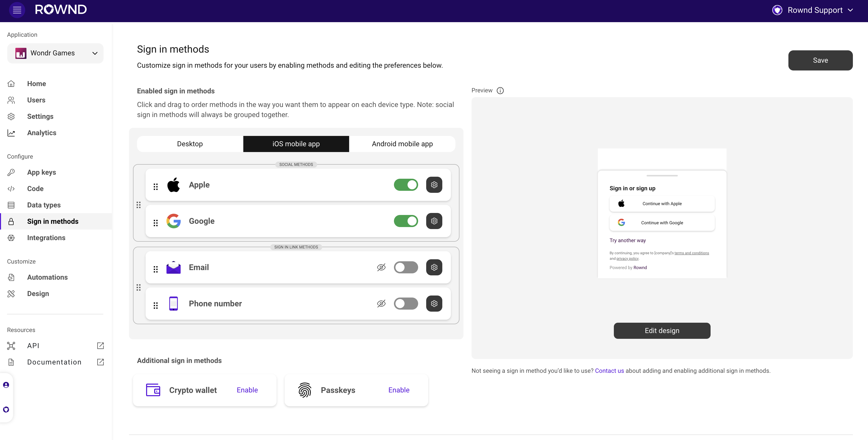Switch to the Android mobile app tab

coord(402,144)
